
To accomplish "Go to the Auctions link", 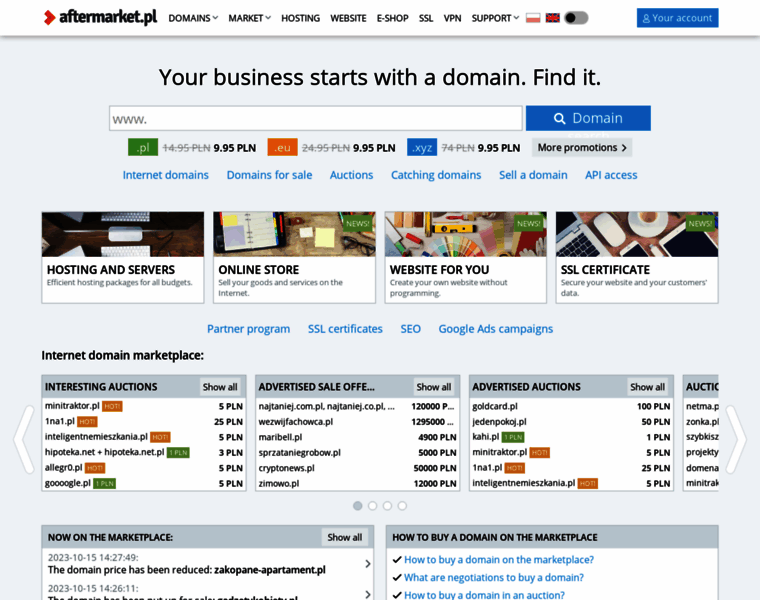I will (351, 175).
